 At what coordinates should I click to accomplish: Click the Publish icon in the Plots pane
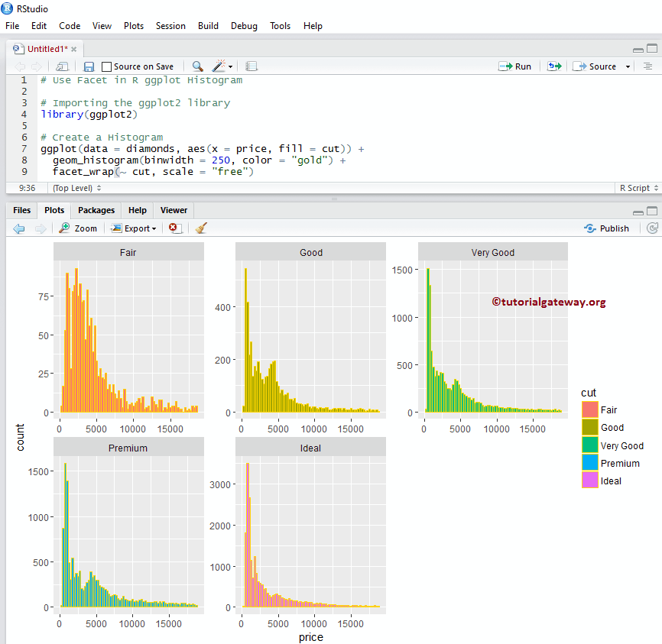(606, 228)
